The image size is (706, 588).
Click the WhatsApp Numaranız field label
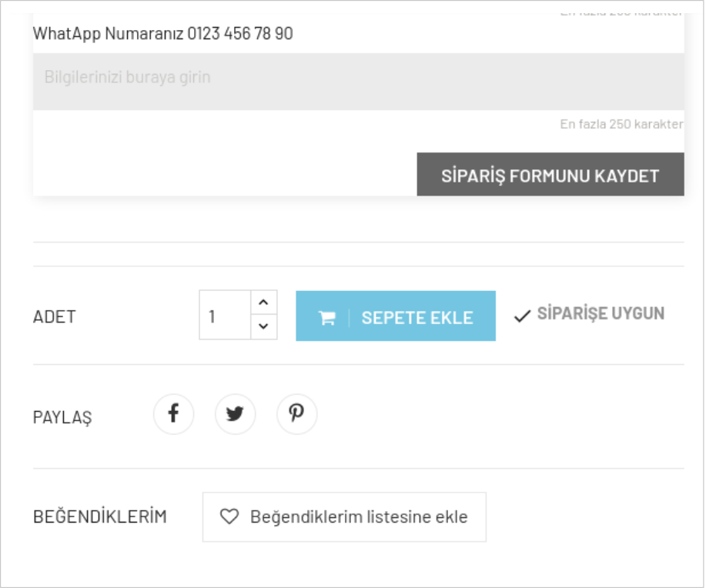pos(108,34)
